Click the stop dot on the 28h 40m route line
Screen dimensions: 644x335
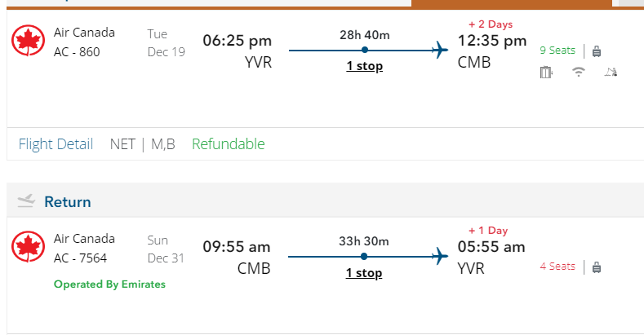(x=364, y=51)
